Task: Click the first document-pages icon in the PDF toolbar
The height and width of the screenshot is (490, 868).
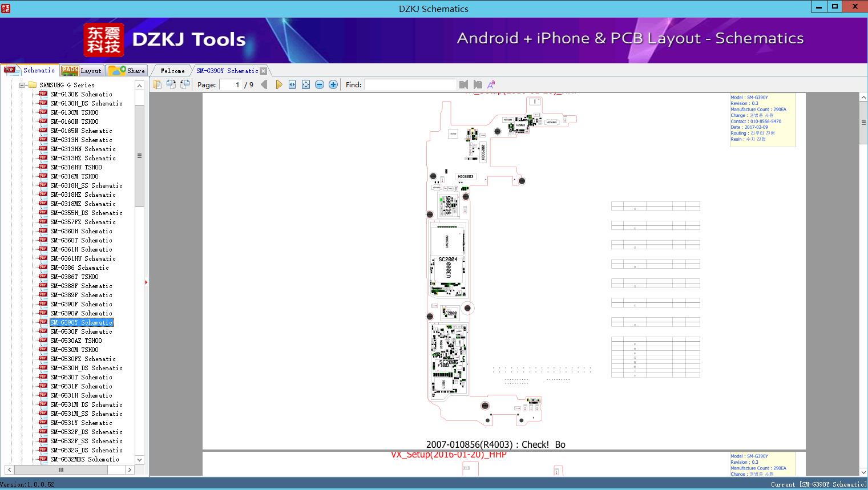Action: pyautogui.click(x=158, y=84)
